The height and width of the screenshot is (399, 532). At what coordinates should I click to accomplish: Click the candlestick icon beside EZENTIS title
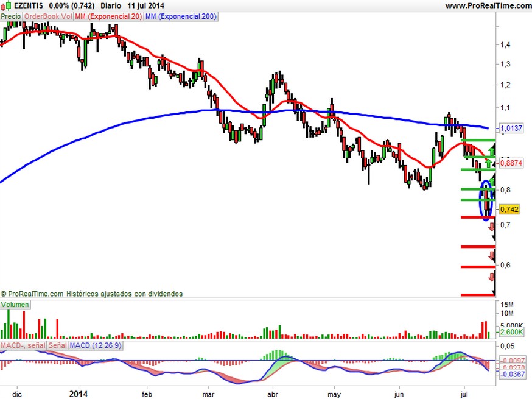point(7,5)
